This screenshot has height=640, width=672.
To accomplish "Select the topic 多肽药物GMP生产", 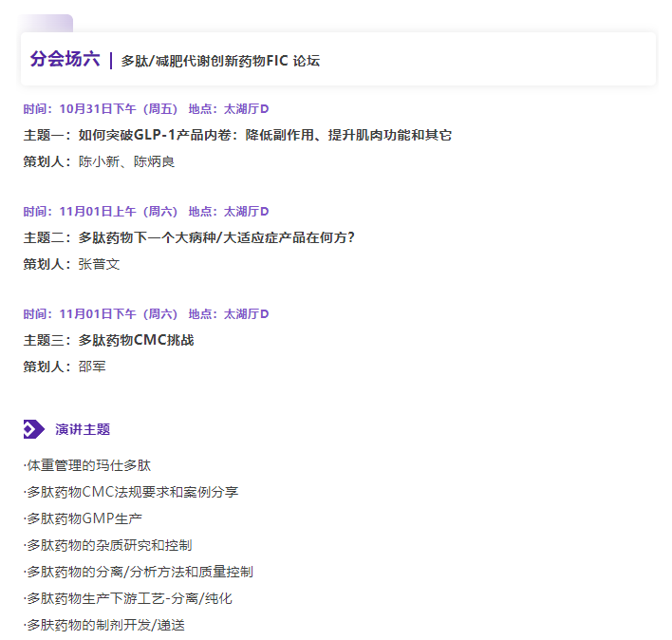I will 83,518.
